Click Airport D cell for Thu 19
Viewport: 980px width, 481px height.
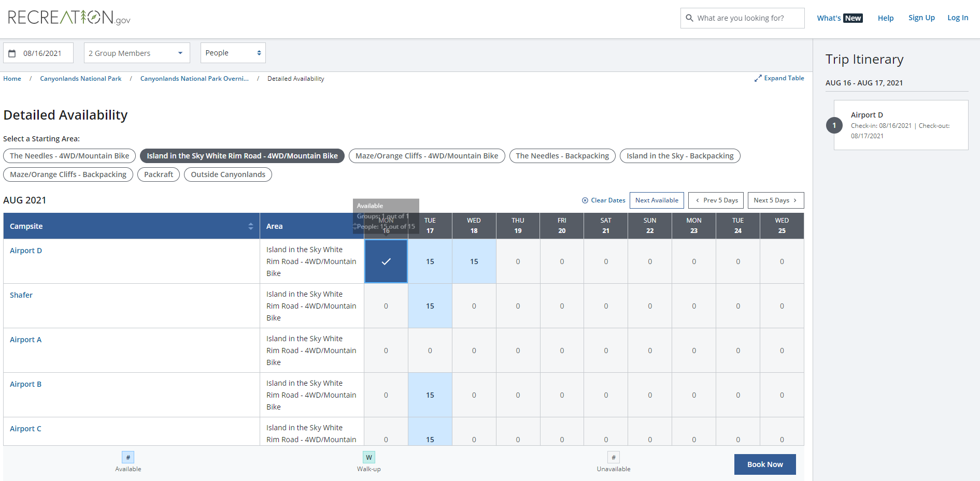(x=518, y=261)
